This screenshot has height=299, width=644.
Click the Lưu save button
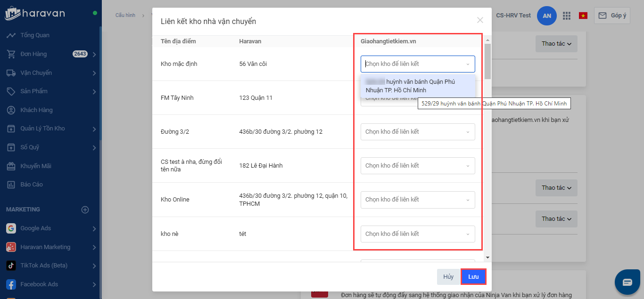[473, 277]
